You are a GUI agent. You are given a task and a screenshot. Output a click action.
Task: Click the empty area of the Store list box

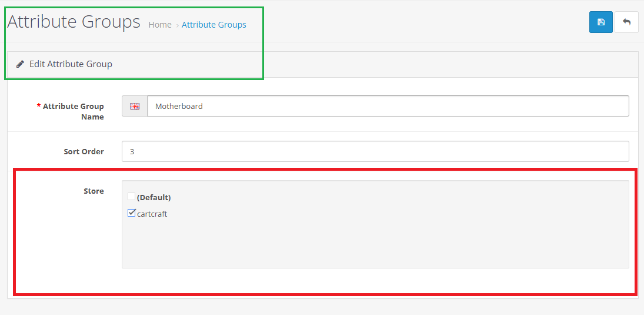tap(375, 244)
